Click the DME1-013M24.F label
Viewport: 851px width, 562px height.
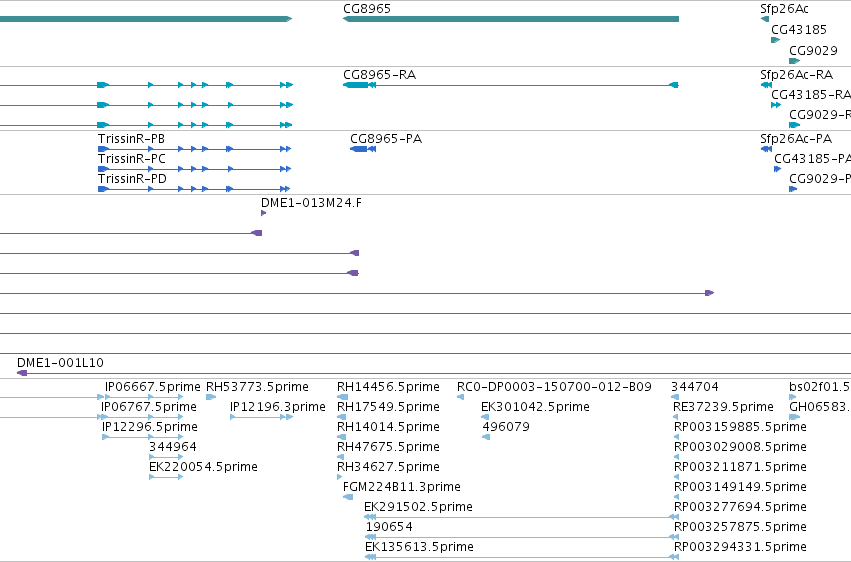pyautogui.click(x=311, y=203)
